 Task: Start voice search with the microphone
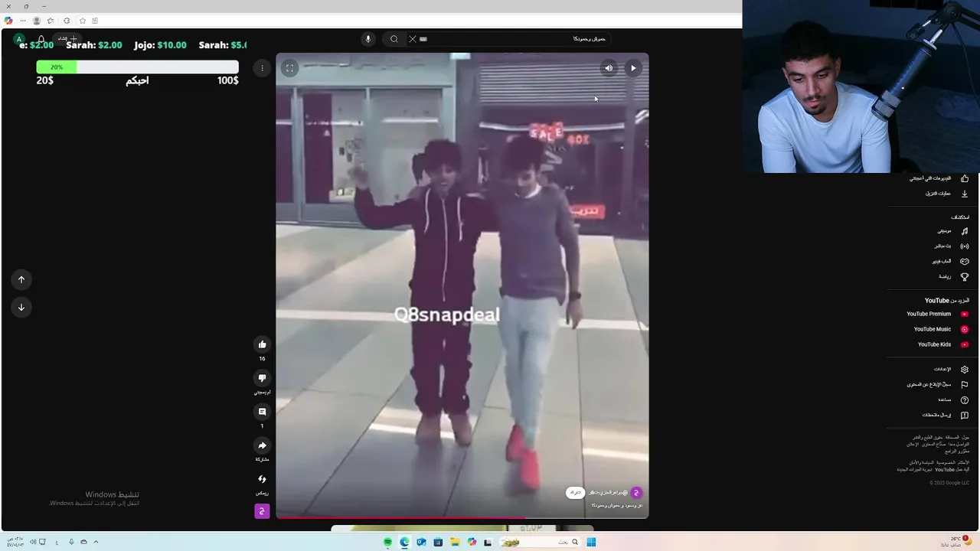[367, 39]
